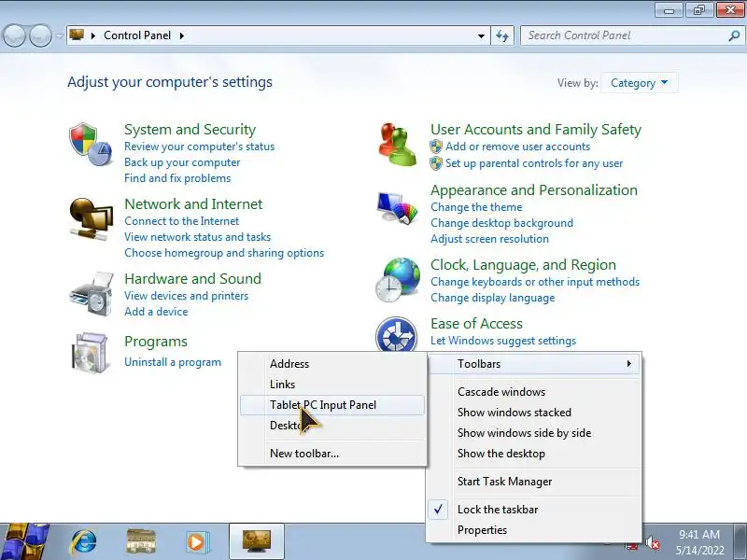The width and height of the screenshot is (747, 560).
Task: Enable the Tablet PC Input Panel toolbar
Action: pyautogui.click(x=332, y=405)
